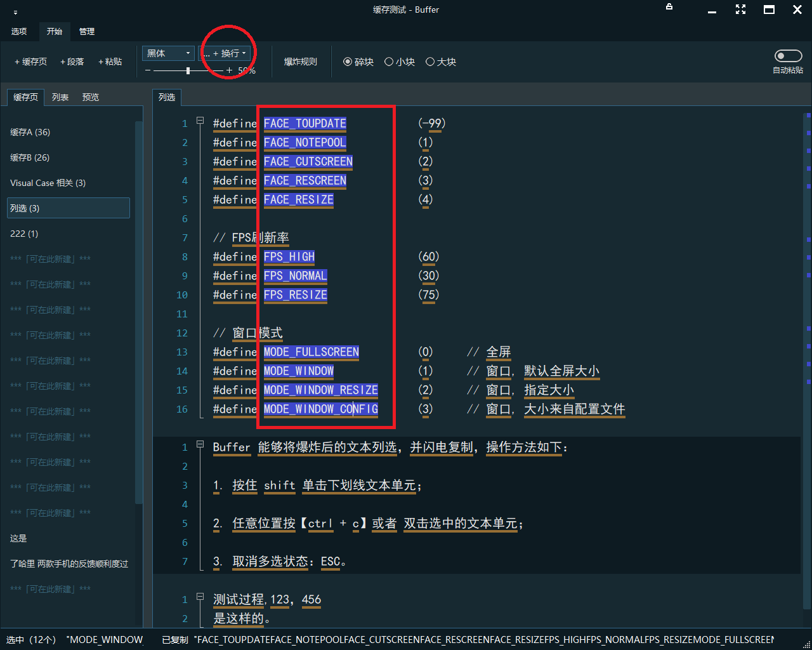Click the minus icon to decrease font size

point(148,70)
